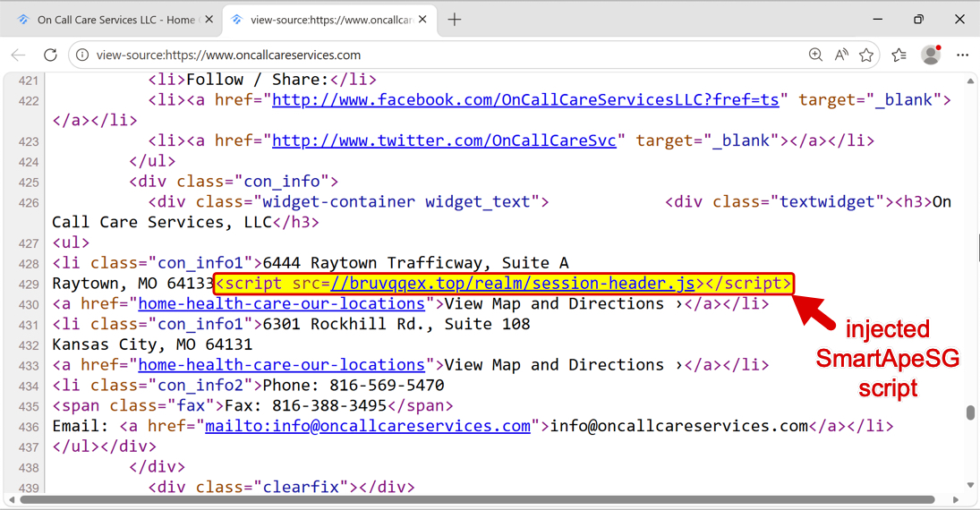The image size is (980, 510).
Task: Close the On Call Care Services tab
Action: pyautogui.click(x=208, y=20)
